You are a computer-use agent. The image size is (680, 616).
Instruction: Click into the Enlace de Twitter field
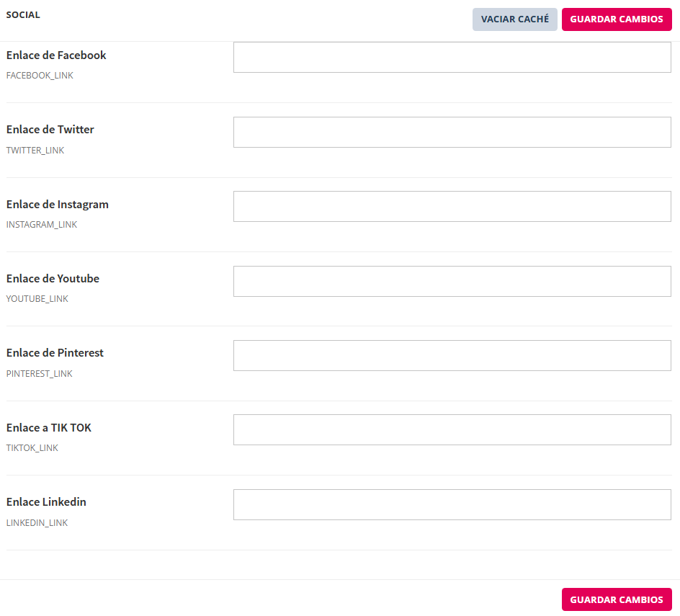coord(452,133)
